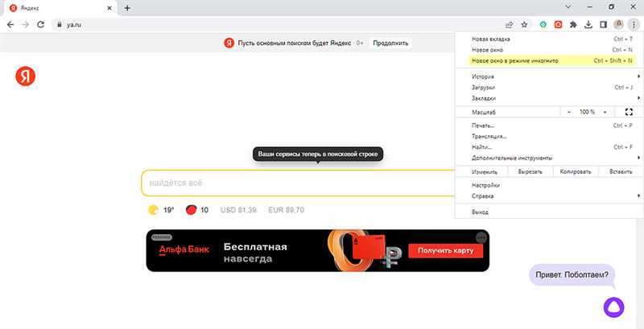Click the share page icon in the address bar
Viewport: 644px width, 329px height.
click(510, 25)
